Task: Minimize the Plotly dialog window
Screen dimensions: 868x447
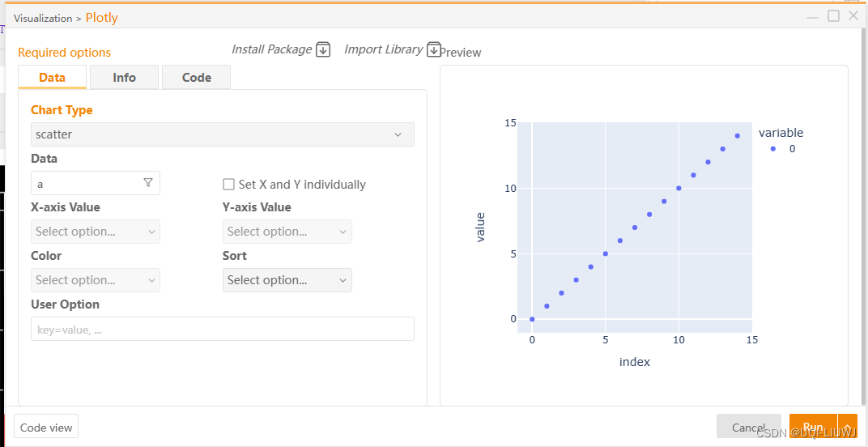Action: (x=813, y=16)
